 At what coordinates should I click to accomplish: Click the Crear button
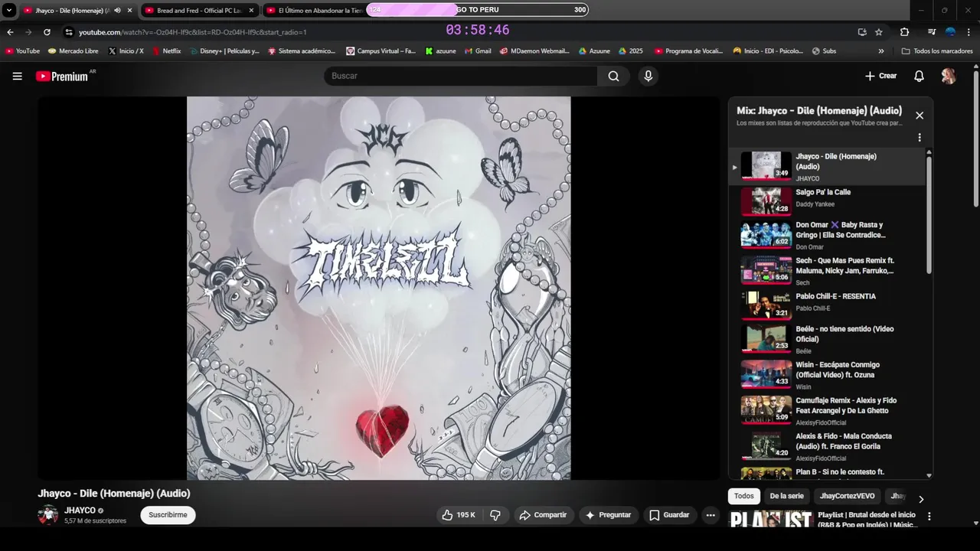point(880,76)
